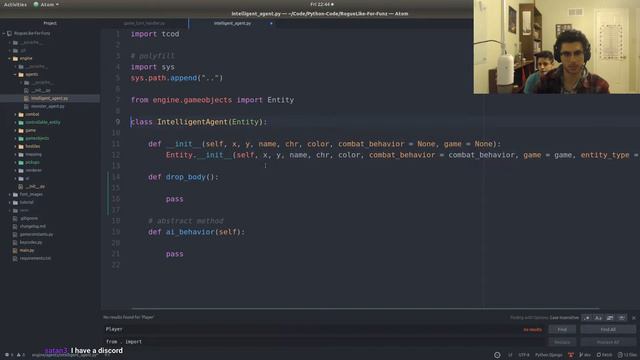
Task: Click the combat folder icon
Action: click(21, 114)
